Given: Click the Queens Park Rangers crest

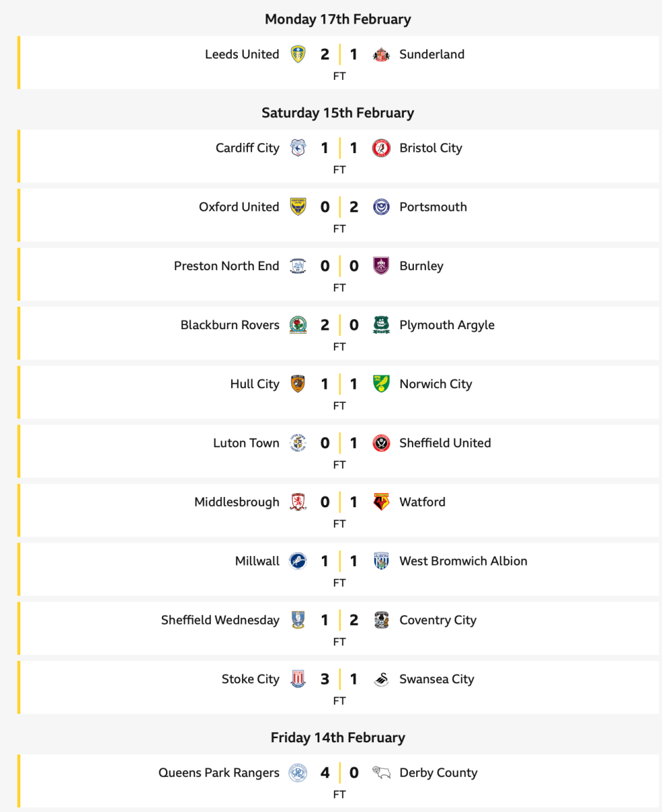Looking at the screenshot, I should [x=298, y=773].
